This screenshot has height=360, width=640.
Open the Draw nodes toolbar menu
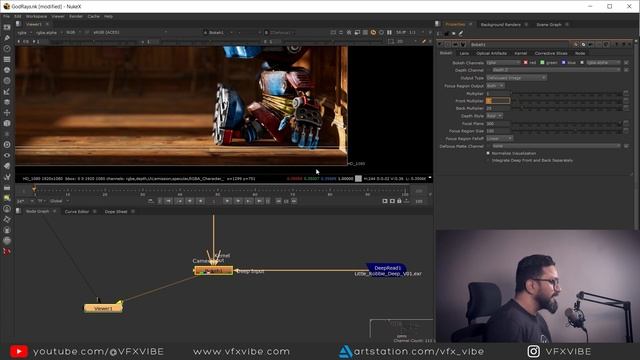point(7,38)
